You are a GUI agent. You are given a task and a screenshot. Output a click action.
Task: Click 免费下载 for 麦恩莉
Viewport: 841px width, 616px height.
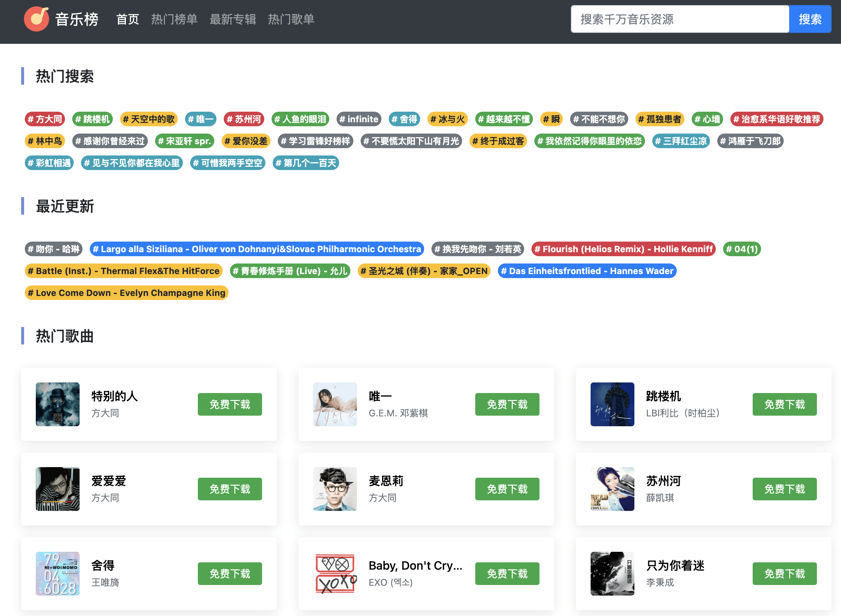point(507,489)
